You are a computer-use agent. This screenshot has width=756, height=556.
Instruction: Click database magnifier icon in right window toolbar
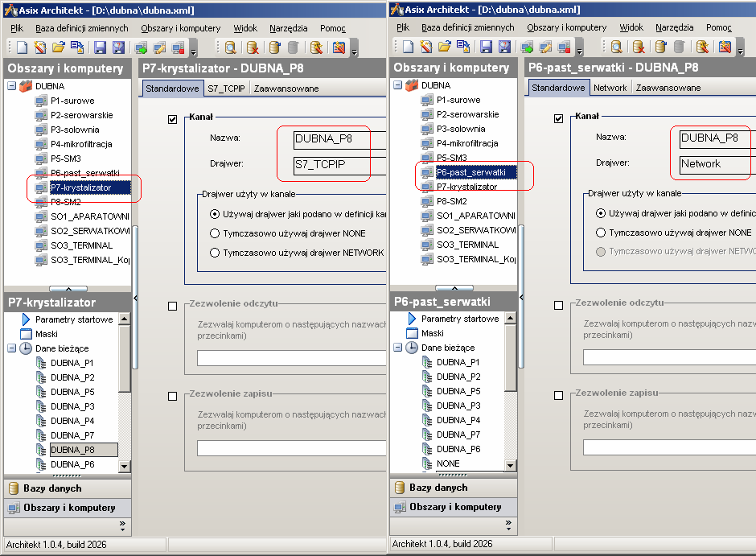pos(617,47)
